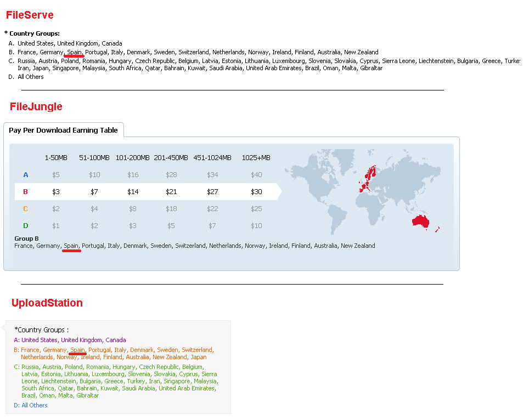Click red Australia on the world map
This screenshot has width=529, height=420.
pyautogui.click(x=421, y=222)
